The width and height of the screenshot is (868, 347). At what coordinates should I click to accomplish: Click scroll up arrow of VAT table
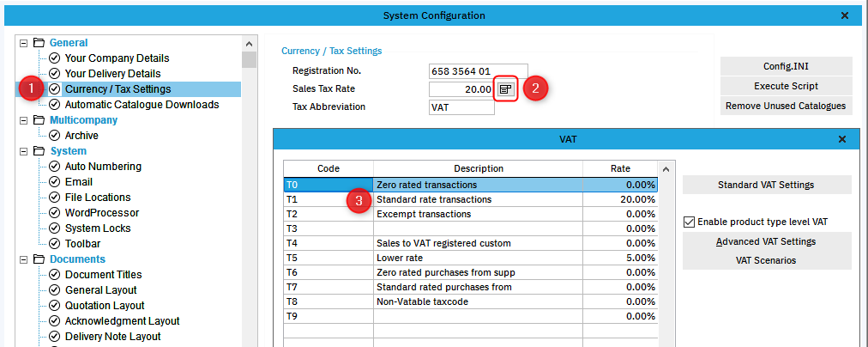click(x=666, y=169)
